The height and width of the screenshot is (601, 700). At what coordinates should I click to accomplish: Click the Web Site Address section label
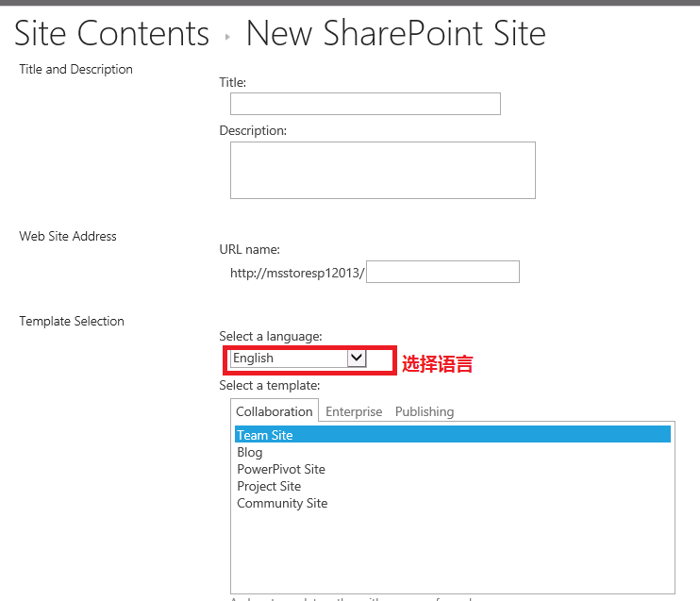click(x=67, y=236)
